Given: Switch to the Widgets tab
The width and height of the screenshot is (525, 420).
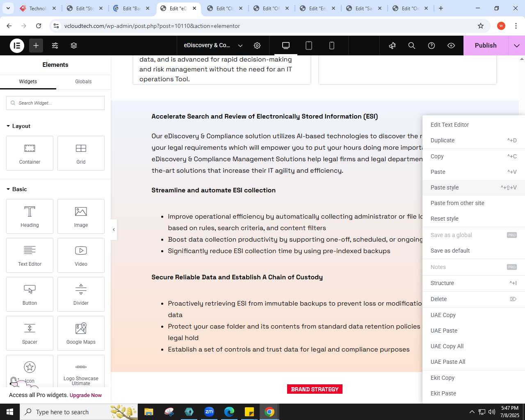Looking at the screenshot, I should coord(28,82).
